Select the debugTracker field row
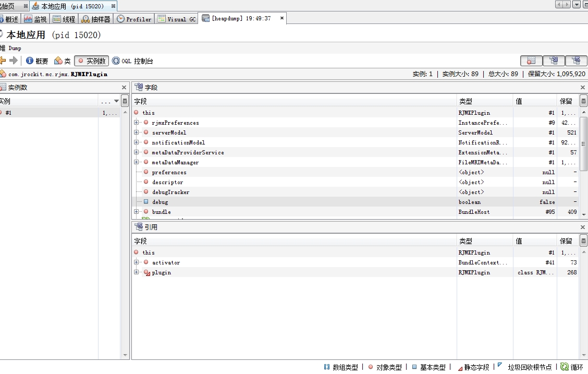Viewport: 588px width, 374px height. tap(356, 192)
